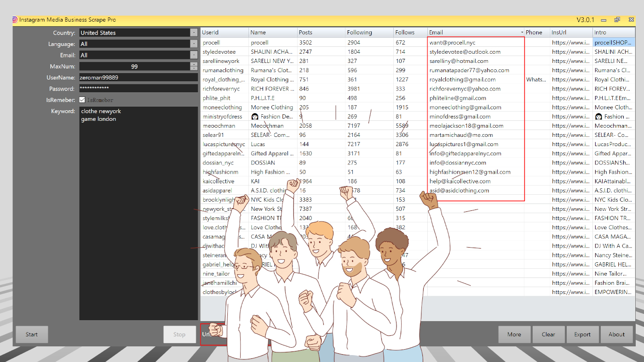Select the ministryofdress UserId cell
The height and width of the screenshot is (362, 644).
[x=224, y=117]
